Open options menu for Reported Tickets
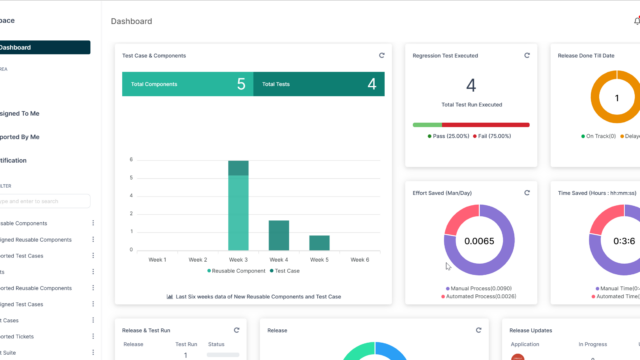The width and height of the screenshot is (640, 360). pyautogui.click(x=93, y=336)
